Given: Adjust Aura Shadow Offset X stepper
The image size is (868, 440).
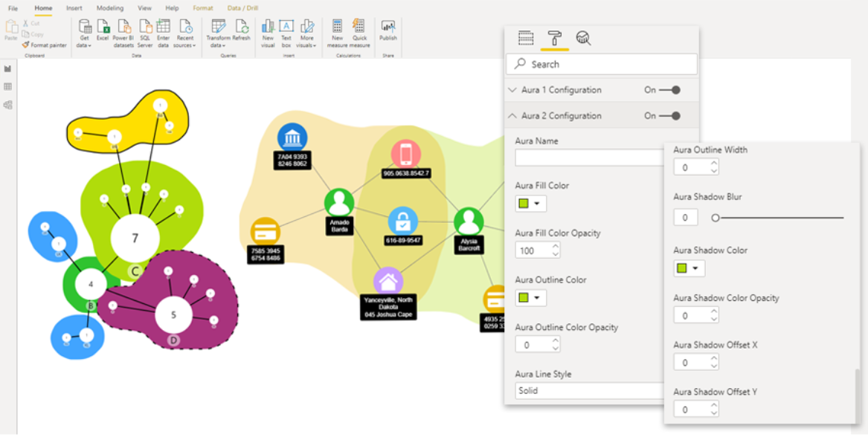Looking at the screenshot, I should pyautogui.click(x=714, y=363).
